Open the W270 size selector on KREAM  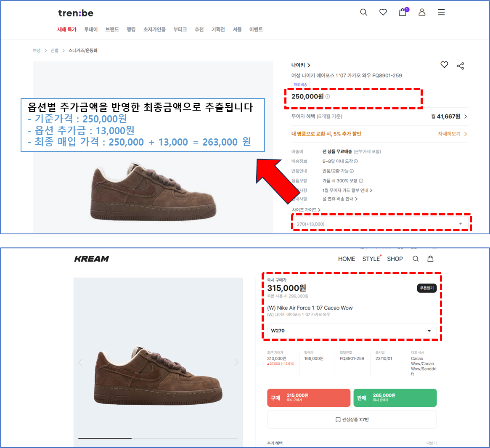(x=352, y=331)
